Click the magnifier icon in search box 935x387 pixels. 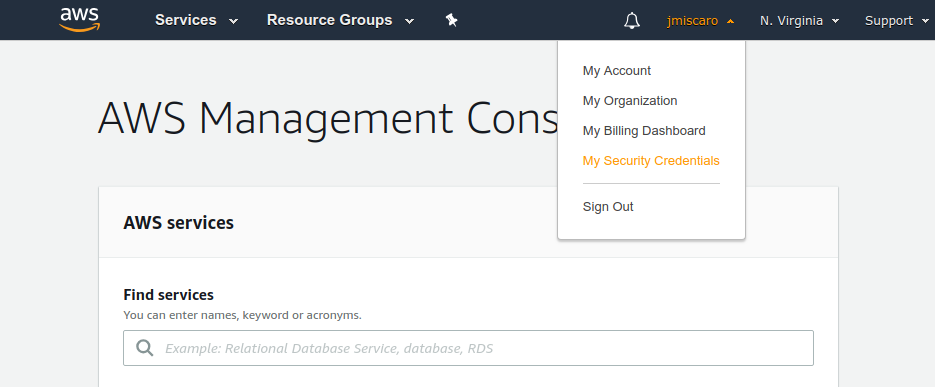tap(145, 348)
